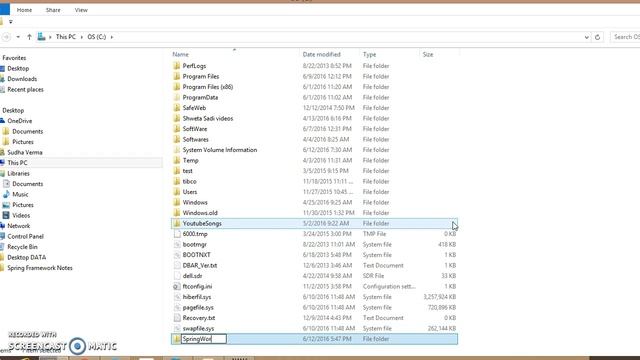
Task: Select swapfile.sys file name
Action: [x=198, y=328]
